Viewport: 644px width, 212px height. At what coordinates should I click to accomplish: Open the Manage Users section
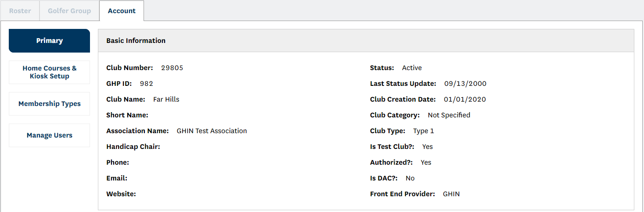[x=49, y=135]
